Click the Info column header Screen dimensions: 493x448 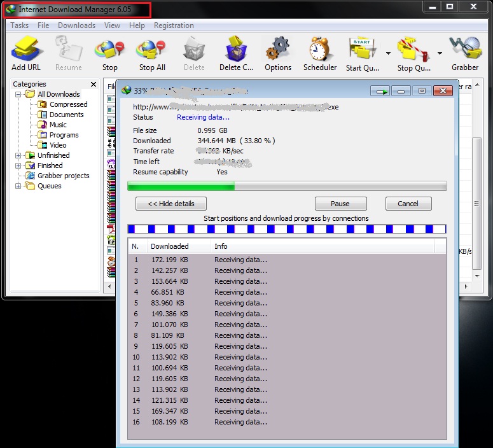(323, 246)
